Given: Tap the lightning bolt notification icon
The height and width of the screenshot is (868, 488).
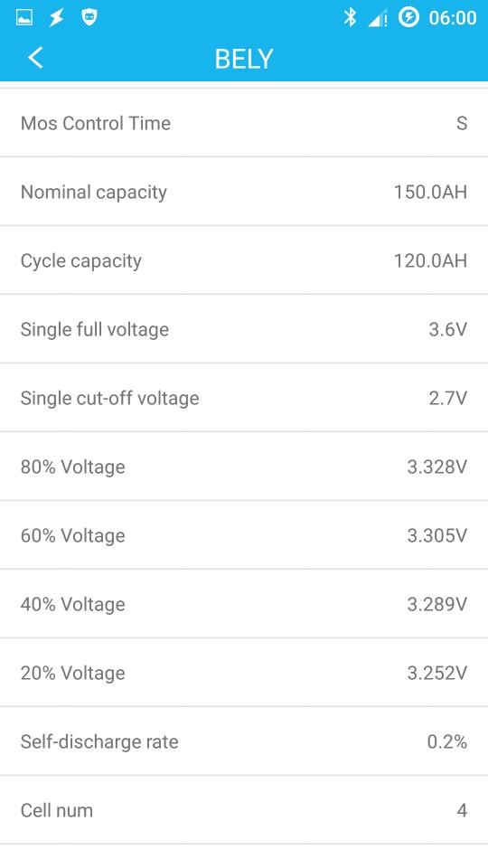Looking at the screenshot, I should tap(56, 18).
